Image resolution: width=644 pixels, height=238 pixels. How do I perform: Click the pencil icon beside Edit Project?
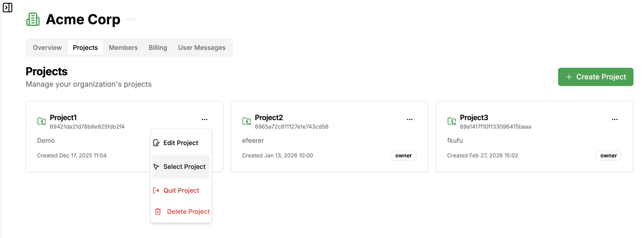click(156, 143)
